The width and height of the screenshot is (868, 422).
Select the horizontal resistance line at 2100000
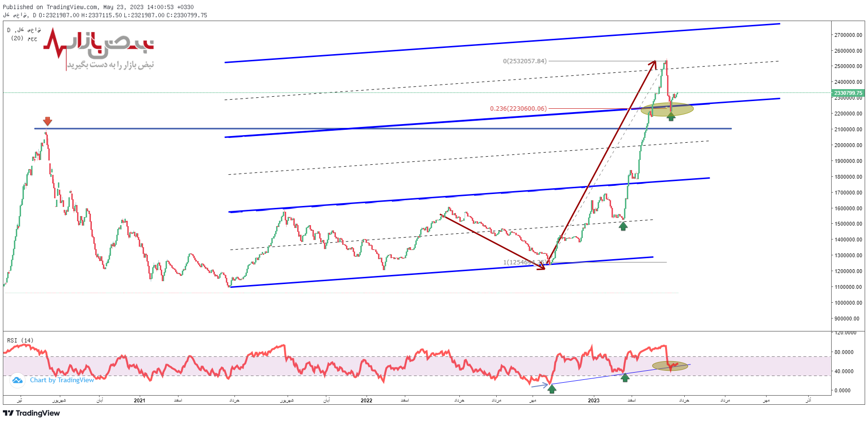point(383,128)
